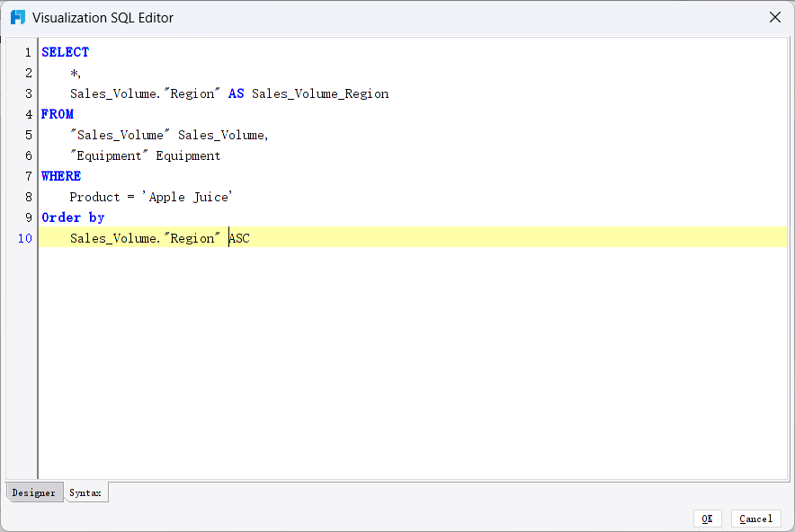
Task: Click the Sales_Volume_Region alias on line 3
Action: [320, 93]
